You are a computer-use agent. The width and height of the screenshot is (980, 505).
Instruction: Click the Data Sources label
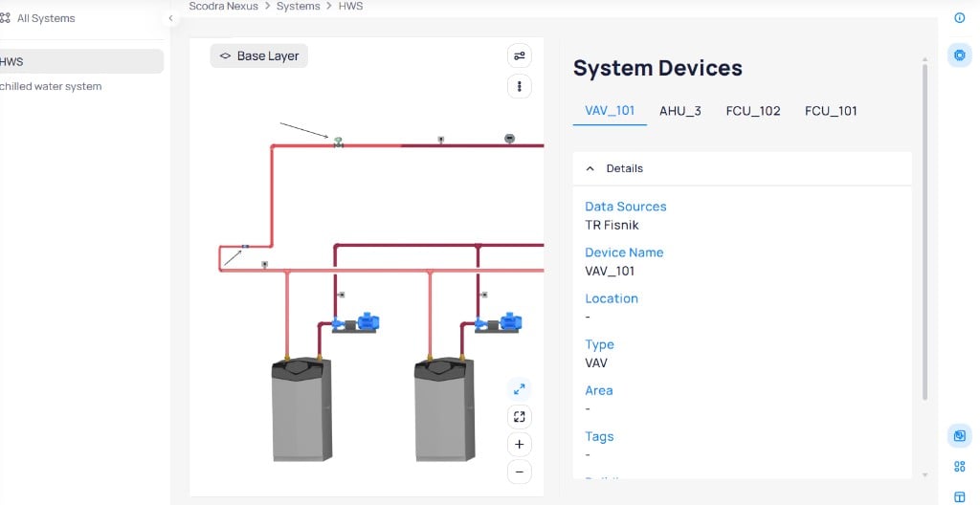pyautogui.click(x=626, y=207)
